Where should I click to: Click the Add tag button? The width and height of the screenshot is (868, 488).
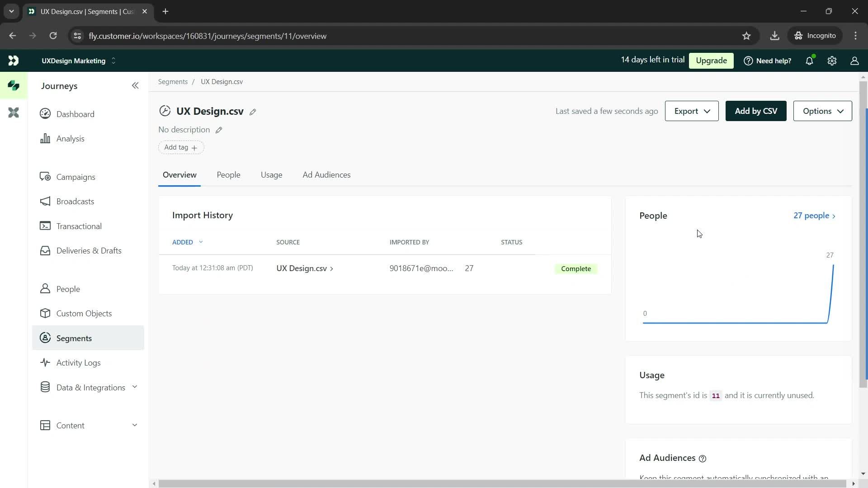coord(181,147)
